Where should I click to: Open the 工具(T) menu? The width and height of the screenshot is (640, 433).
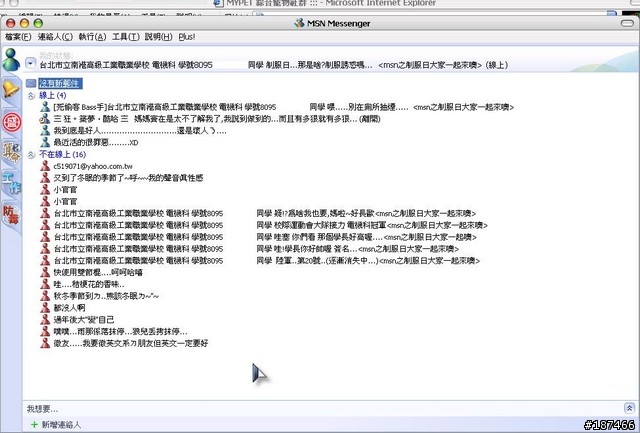pos(126,37)
